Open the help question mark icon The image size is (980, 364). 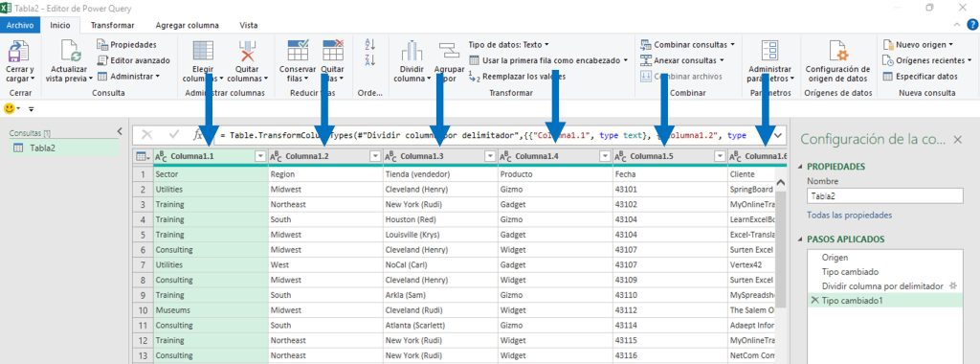coord(972,25)
